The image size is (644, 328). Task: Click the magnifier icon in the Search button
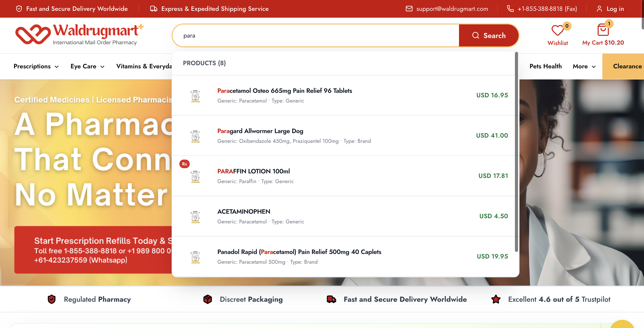(x=476, y=36)
